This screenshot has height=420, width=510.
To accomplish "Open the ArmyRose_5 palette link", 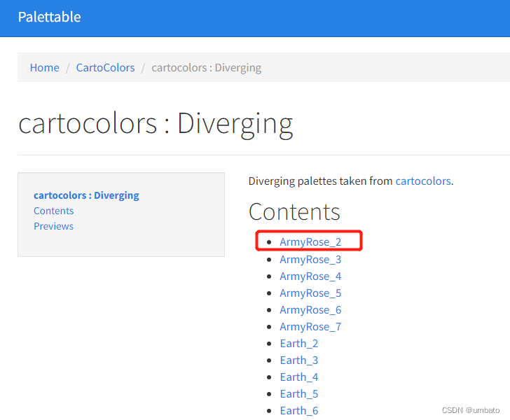I will (x=310, y=293).
